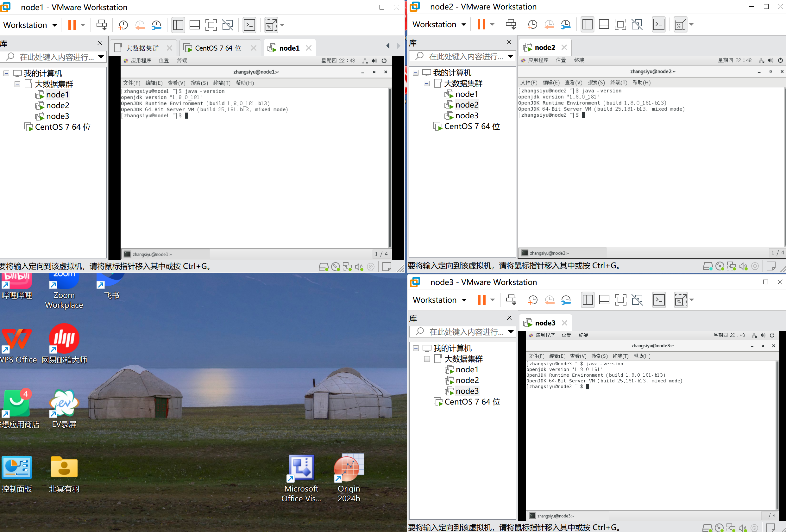Click send Ctrl+Alt+Del icon in node3 toolbar
The width and height of the screenshot is (786, 532).
[511, 300]
